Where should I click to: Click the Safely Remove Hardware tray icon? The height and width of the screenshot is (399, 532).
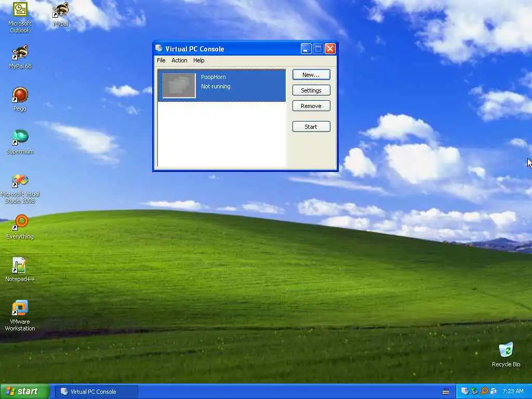(474, 391)
